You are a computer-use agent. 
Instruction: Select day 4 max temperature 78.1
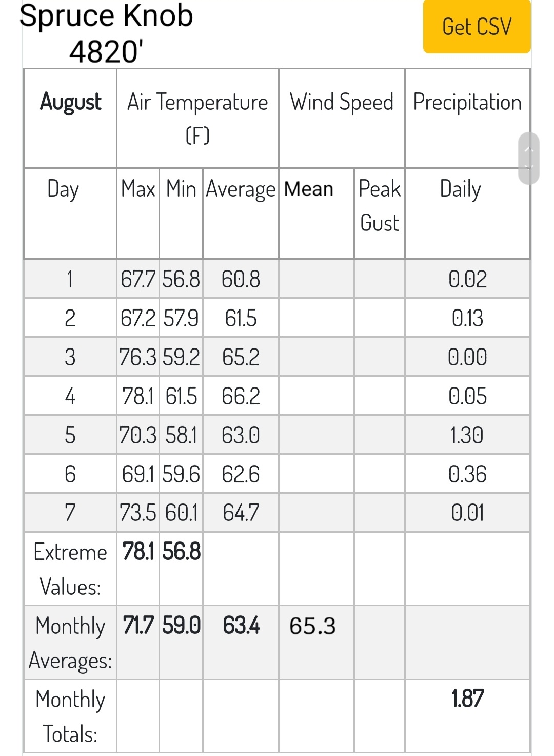click(x=138, y=396)
